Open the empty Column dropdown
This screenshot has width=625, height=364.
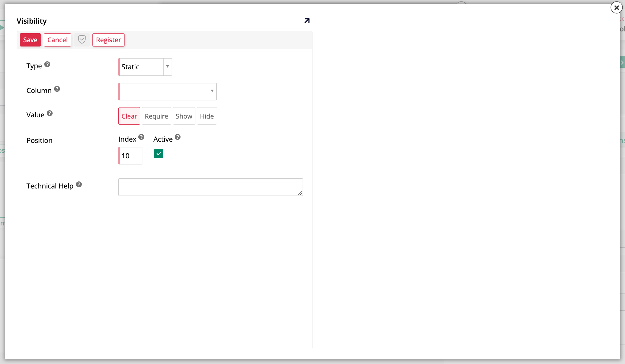[167, 91]
